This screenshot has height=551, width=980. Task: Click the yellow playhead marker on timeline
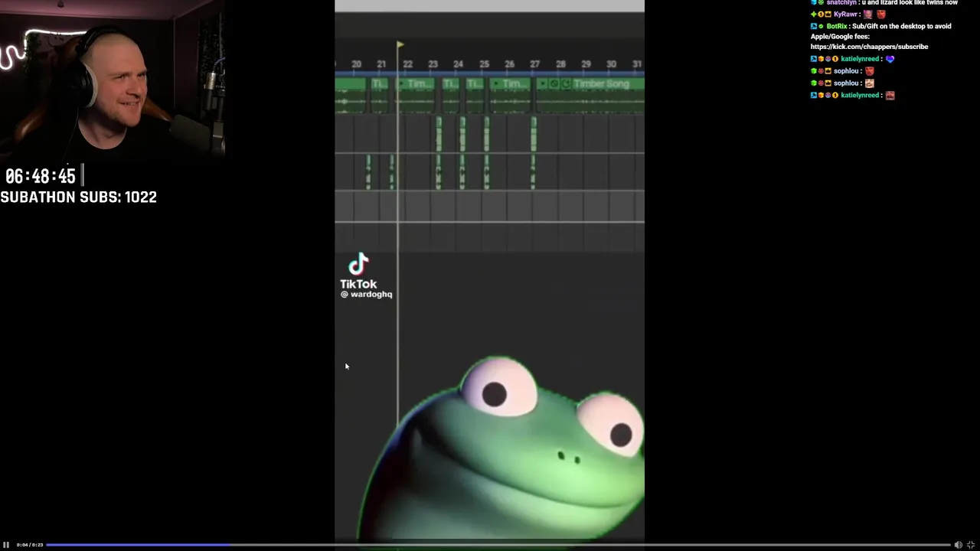tap(400, 46)
